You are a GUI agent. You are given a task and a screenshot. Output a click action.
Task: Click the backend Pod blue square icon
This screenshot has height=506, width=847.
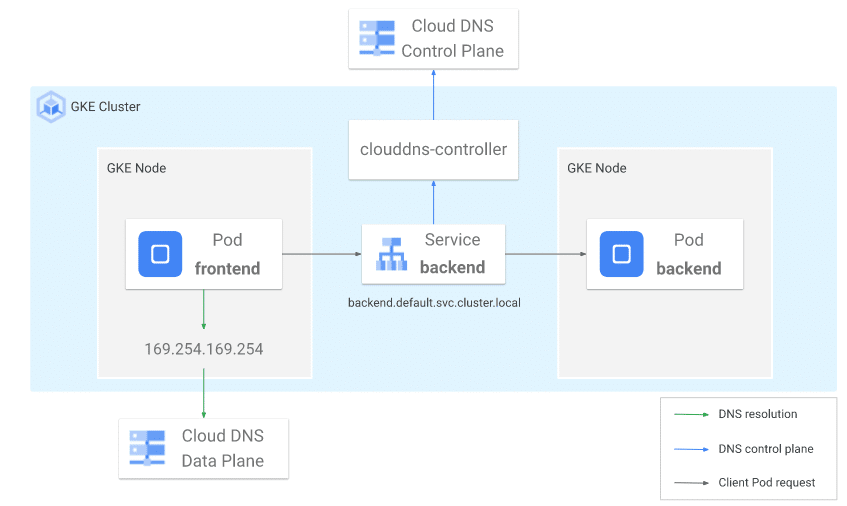click(621, 254)
